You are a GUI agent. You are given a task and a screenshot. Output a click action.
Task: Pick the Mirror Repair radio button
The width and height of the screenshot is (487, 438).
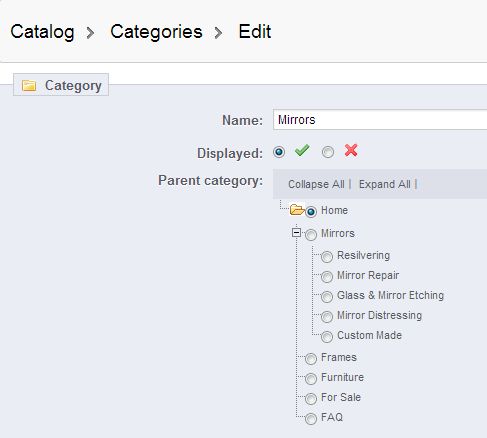coord(327,277)
